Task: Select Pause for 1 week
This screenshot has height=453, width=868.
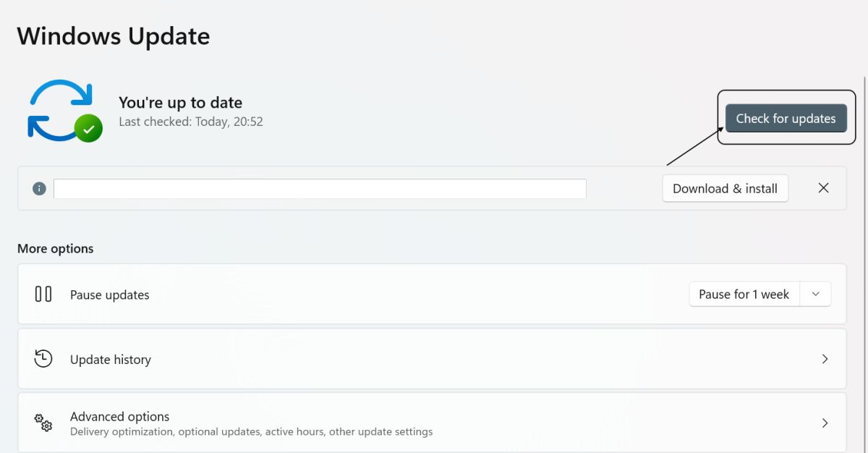Action: click(x=744, y=295)
